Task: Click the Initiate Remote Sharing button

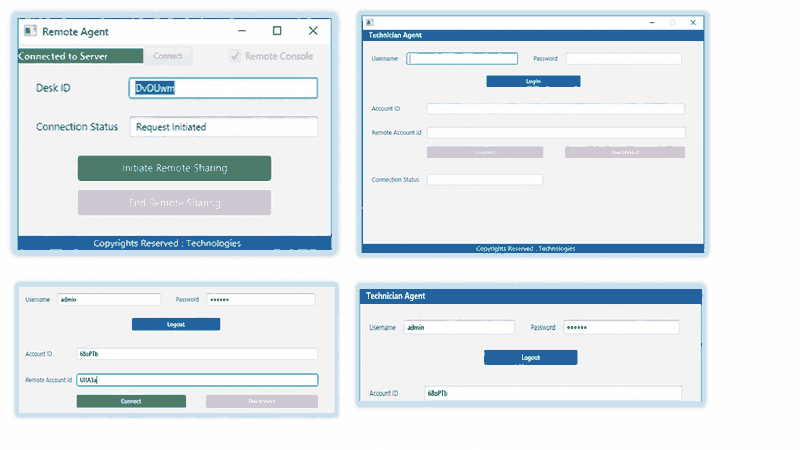Action: (174, 168)
